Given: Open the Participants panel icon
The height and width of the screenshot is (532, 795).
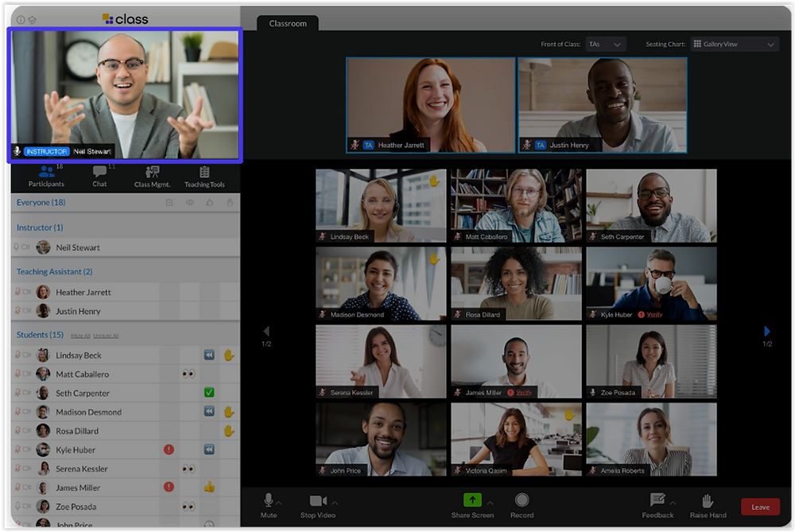Looking at the screenshot, I should click(x=47, y=172).
